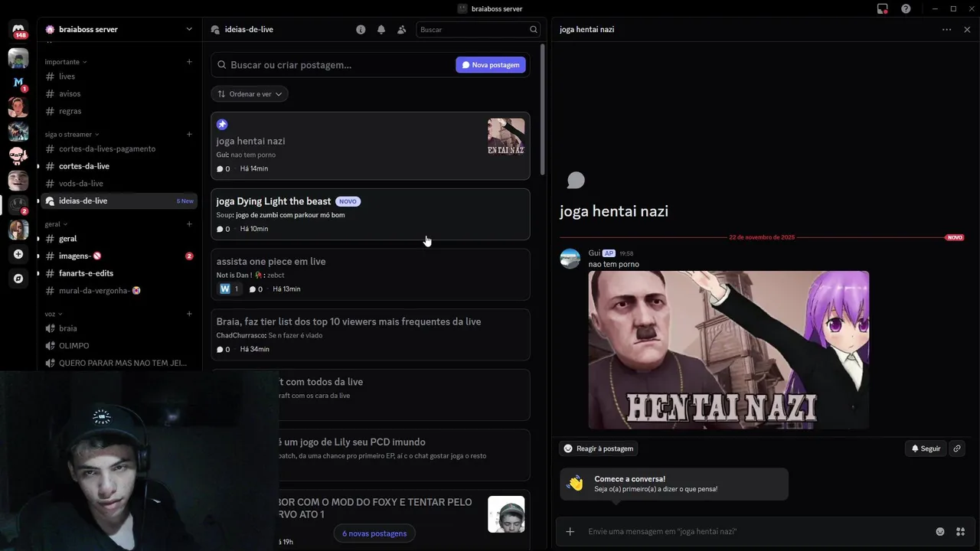The width and height of the screenshot is (980, 551).
Task: Open the lives channel
Action: (119, 77)
